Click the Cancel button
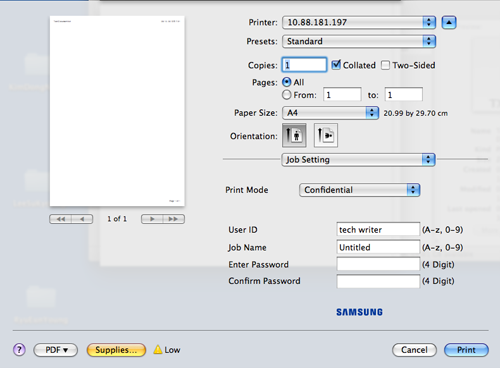500x368 pixels. (414, 350)
